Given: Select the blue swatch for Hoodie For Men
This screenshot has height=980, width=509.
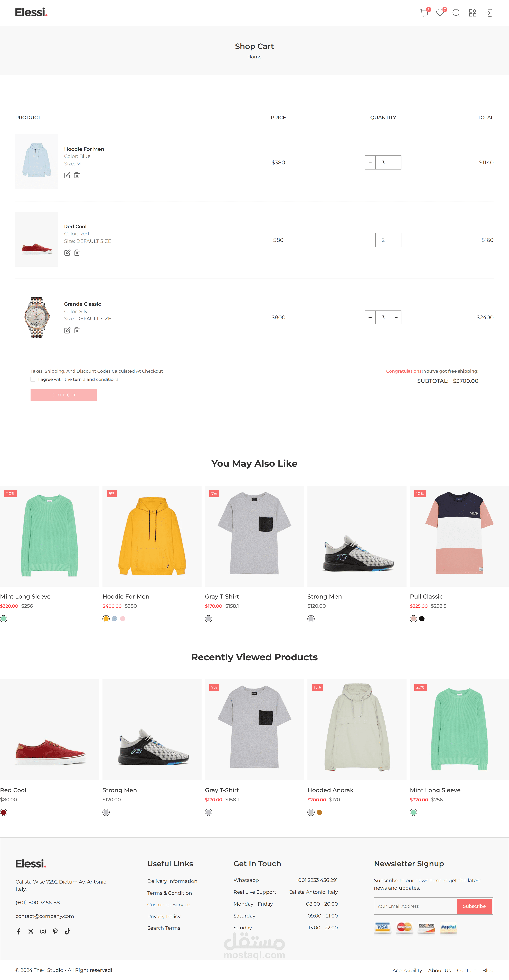Looking at the screenshot, I should coord(114,619).
